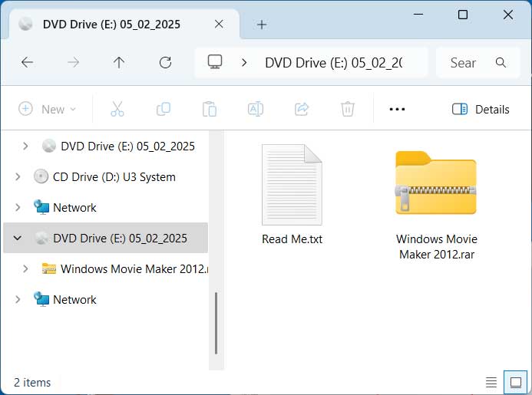Click the Read Me.txt file name
Screen dimensions: 532x395
[292, 239]
